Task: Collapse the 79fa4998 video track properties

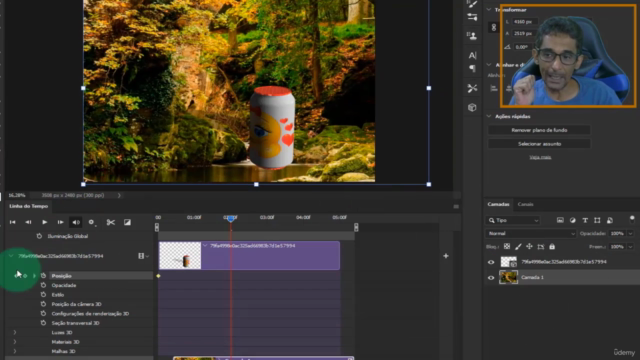Action: click(x=11, y=256)
